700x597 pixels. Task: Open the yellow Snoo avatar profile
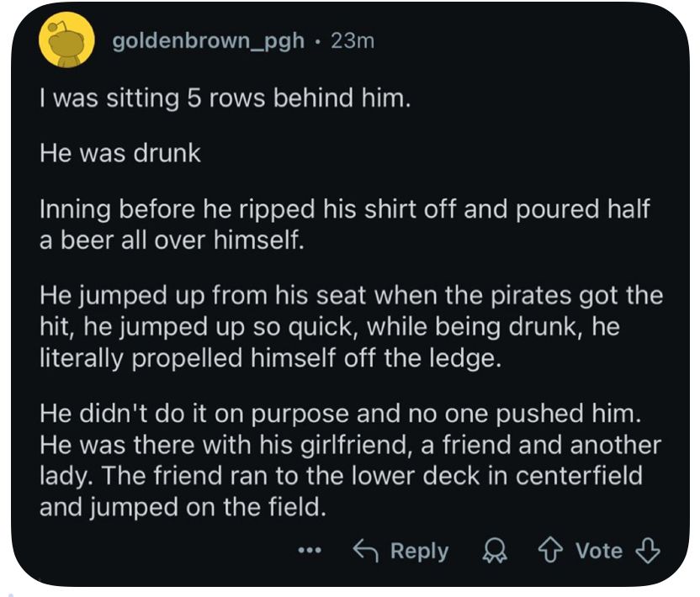66,40
